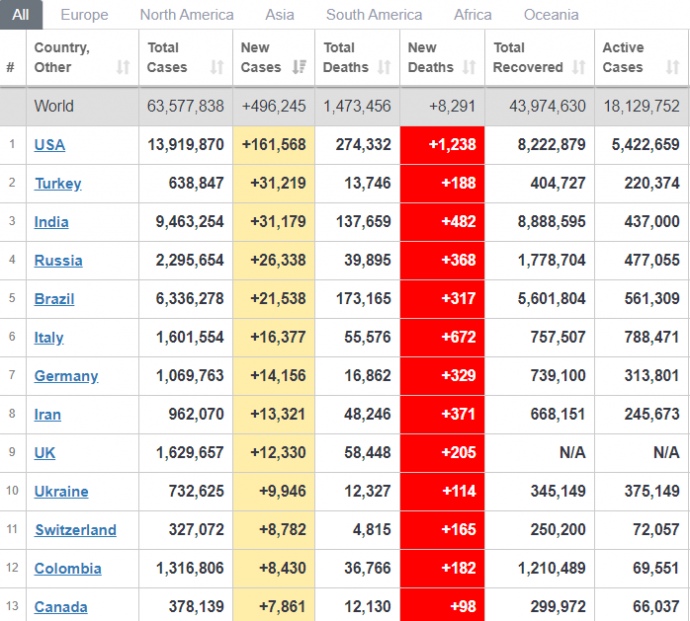Image resolution: width=690 pixels, height=621 pixels.
Task: Follow the Colombia link
Action: (67, 569)
